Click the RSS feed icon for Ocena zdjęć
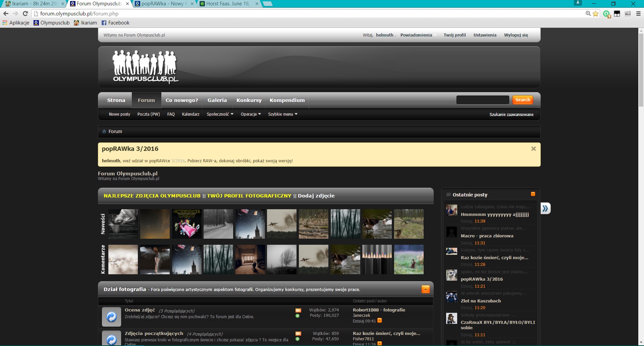Viewport: 644px width, 346px height. (298, 310)
